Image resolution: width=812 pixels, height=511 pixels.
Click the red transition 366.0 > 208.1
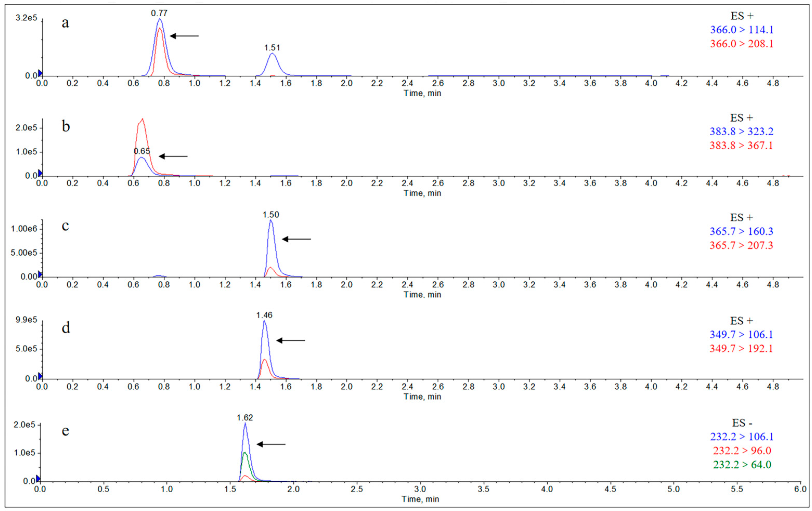(742, 44)
